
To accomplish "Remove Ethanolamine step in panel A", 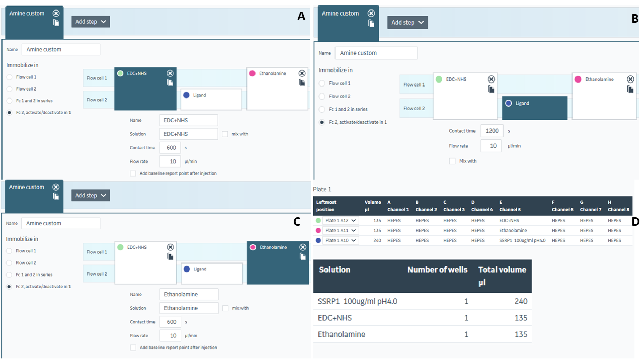I will click(x=302, y=73).
